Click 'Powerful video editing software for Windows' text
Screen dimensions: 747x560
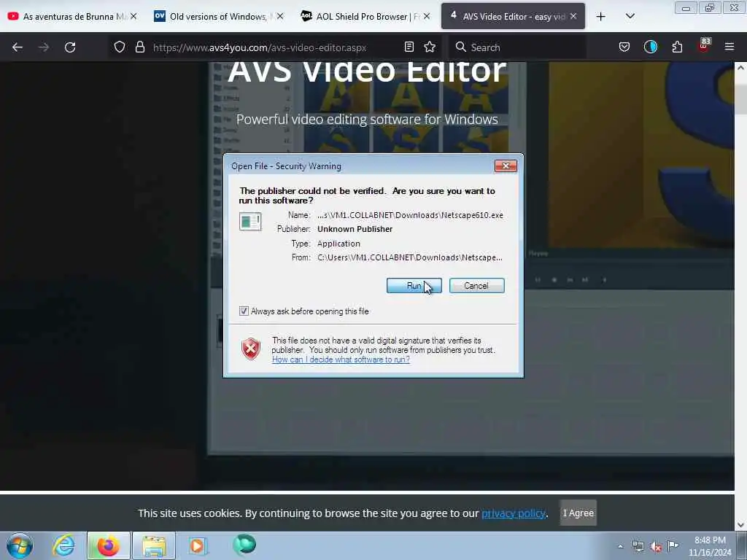367,119
